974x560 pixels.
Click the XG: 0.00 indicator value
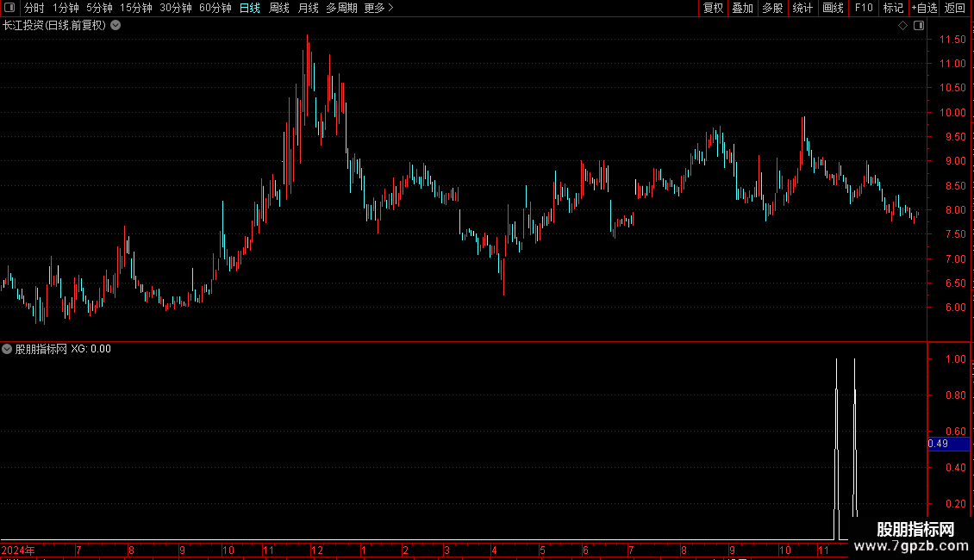coord(91,349)
